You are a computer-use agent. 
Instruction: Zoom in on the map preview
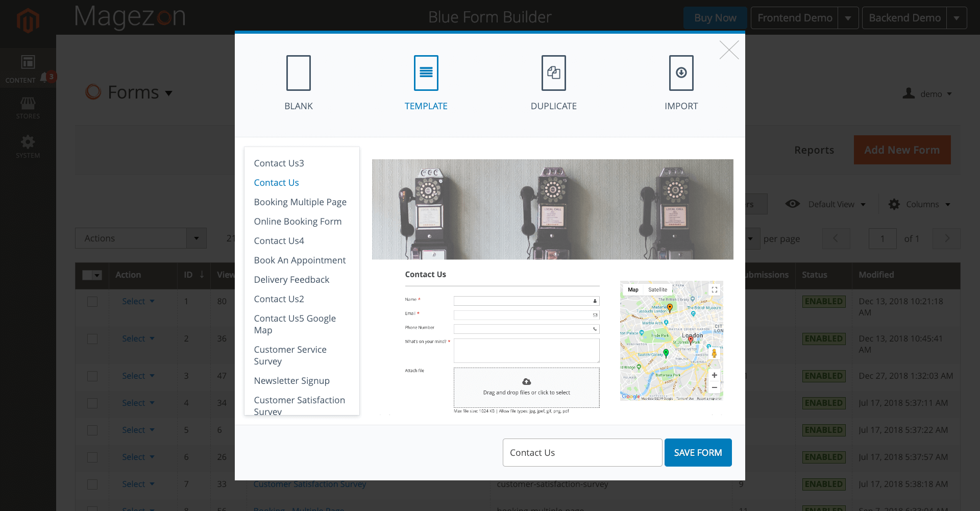click(x=715, y=375)
